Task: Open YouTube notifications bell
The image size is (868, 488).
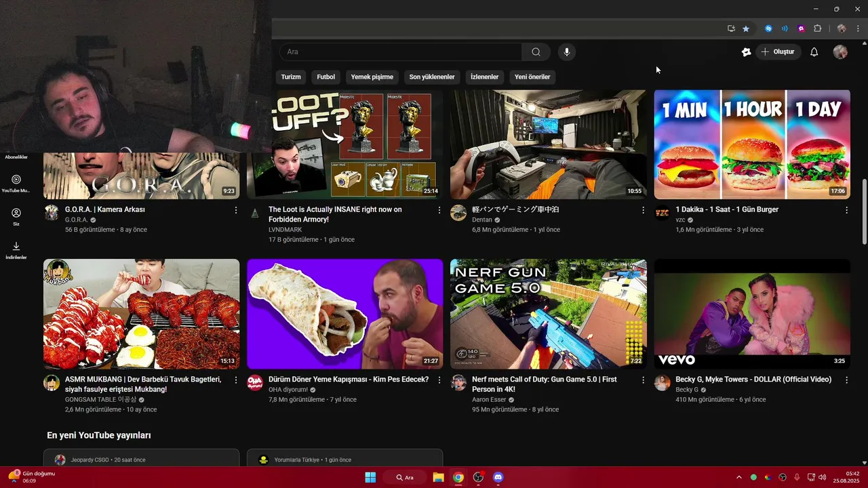Action: (814, 52)
